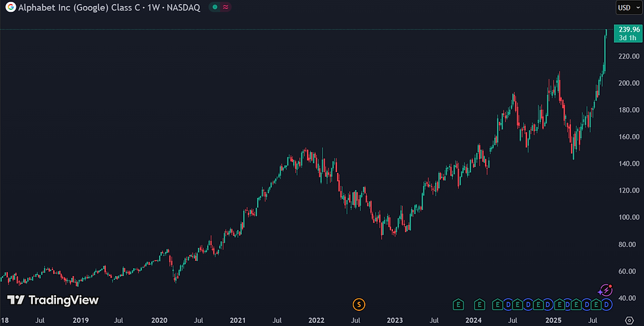644x326 pixels.
Task: Open chart settings hexagon icon
Action: (630, 320)
